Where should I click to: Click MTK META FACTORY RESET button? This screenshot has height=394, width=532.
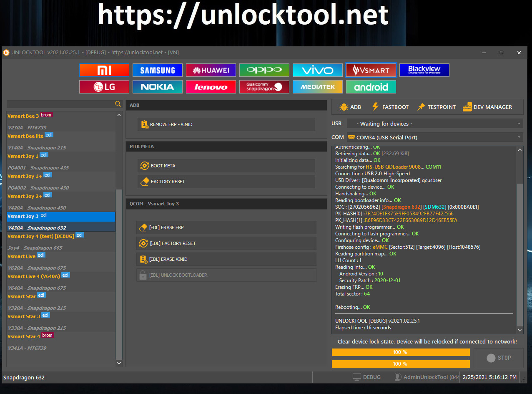tap(226, 182)
